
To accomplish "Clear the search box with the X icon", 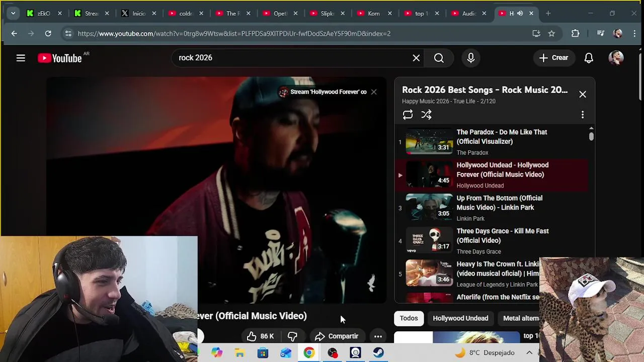I will click(416, 58).
